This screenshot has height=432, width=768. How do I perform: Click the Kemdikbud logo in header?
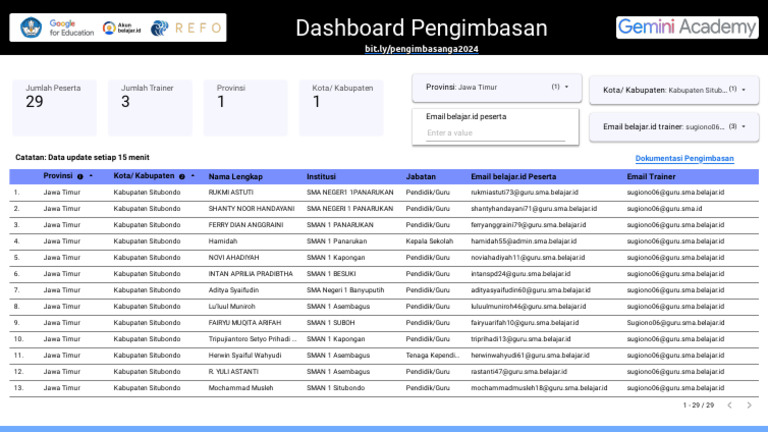[30, 27]
